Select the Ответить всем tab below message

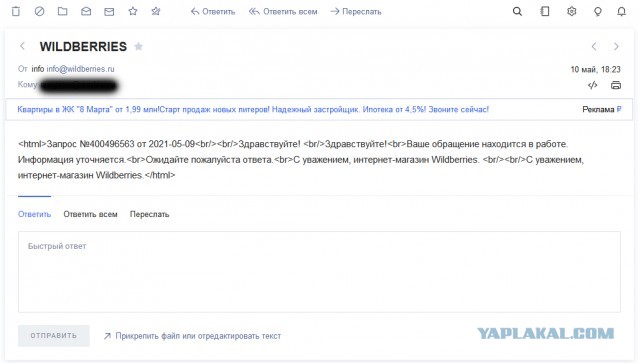click(90, 214)
